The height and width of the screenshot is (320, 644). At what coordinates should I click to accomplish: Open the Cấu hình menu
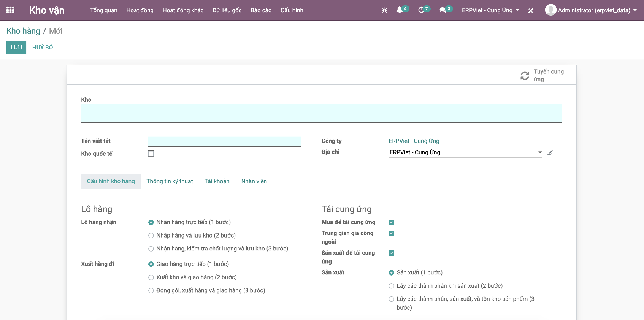point(292,10)
